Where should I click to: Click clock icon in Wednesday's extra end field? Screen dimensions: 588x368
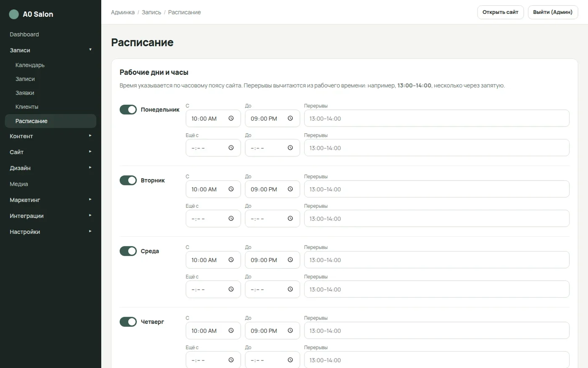(x=290, y=289)
